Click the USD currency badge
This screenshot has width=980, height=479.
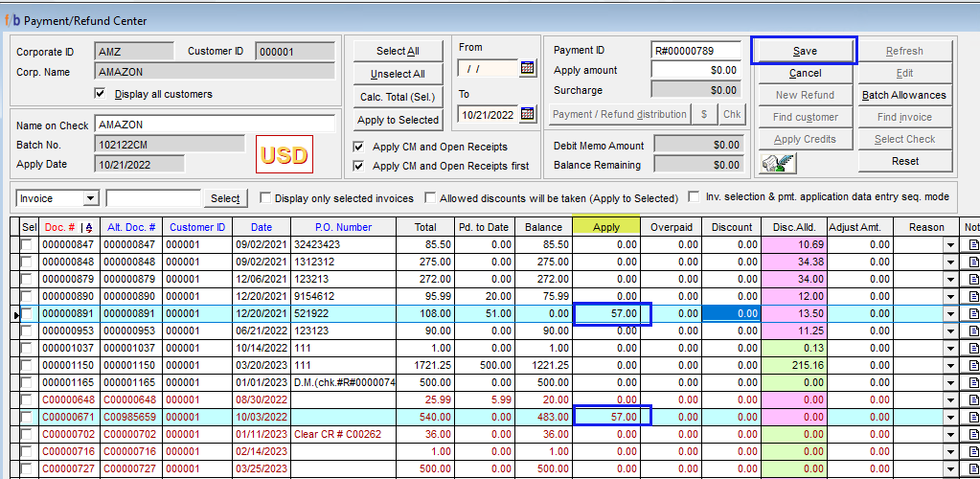pos(284,154)
